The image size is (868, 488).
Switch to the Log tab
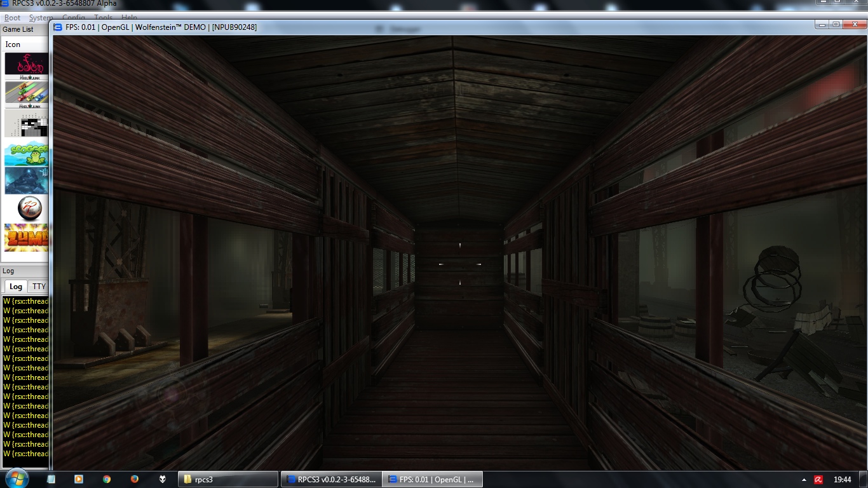coord(16,287)
